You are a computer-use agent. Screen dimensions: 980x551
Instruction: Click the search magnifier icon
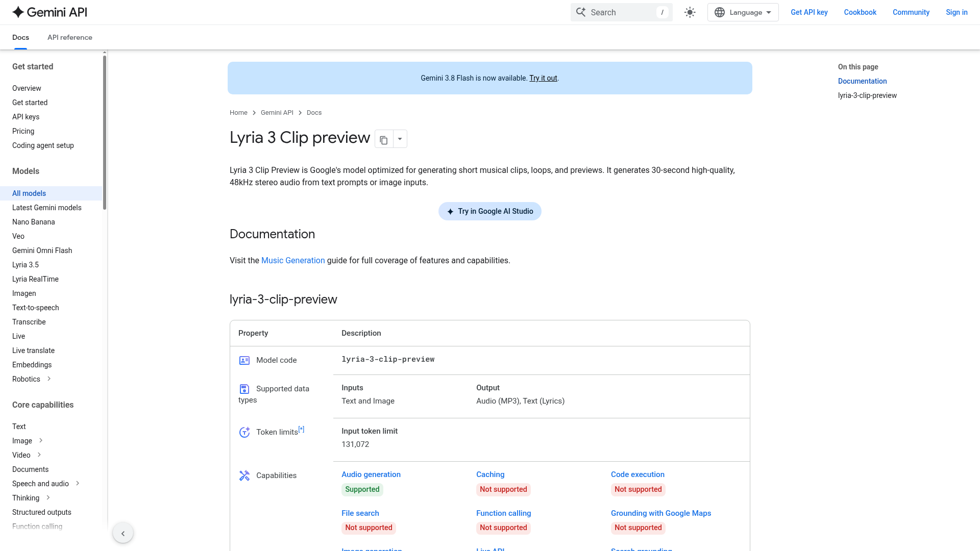(581, 12)
